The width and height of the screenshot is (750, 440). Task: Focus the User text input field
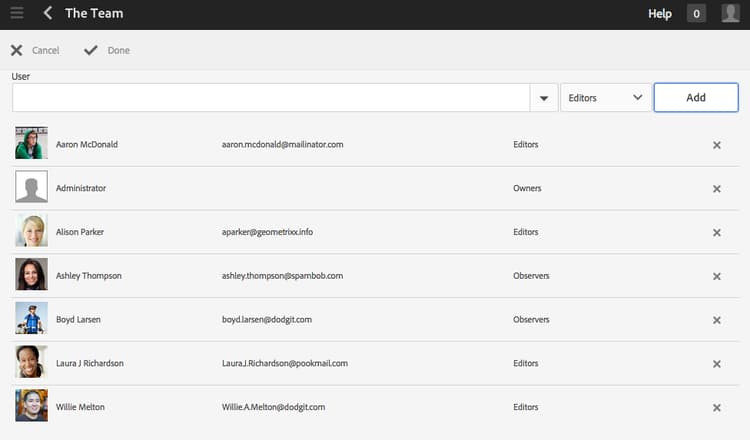pos(270,98)
